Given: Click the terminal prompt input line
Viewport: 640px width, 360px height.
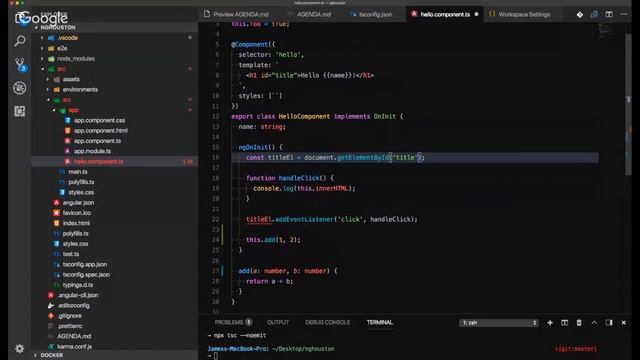Looking at the screenshot, I should point(216,356).
